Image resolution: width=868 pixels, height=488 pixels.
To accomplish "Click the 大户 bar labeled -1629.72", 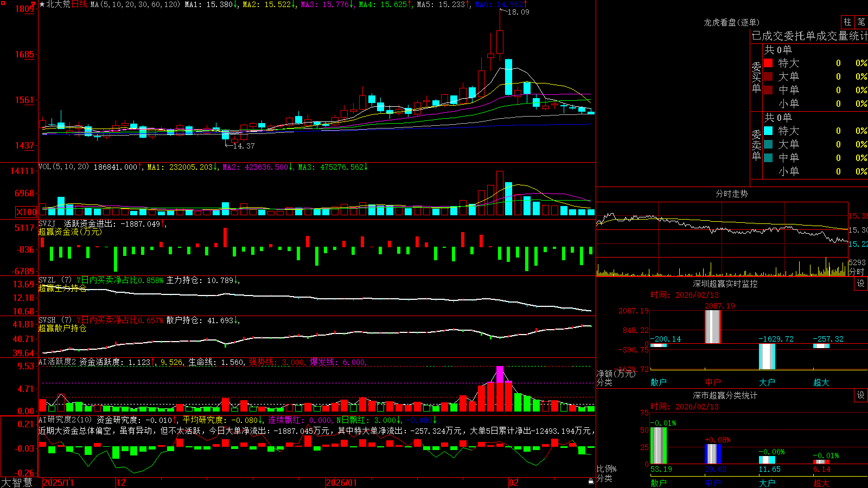I will pyautogui.click(x=767, y=357).
